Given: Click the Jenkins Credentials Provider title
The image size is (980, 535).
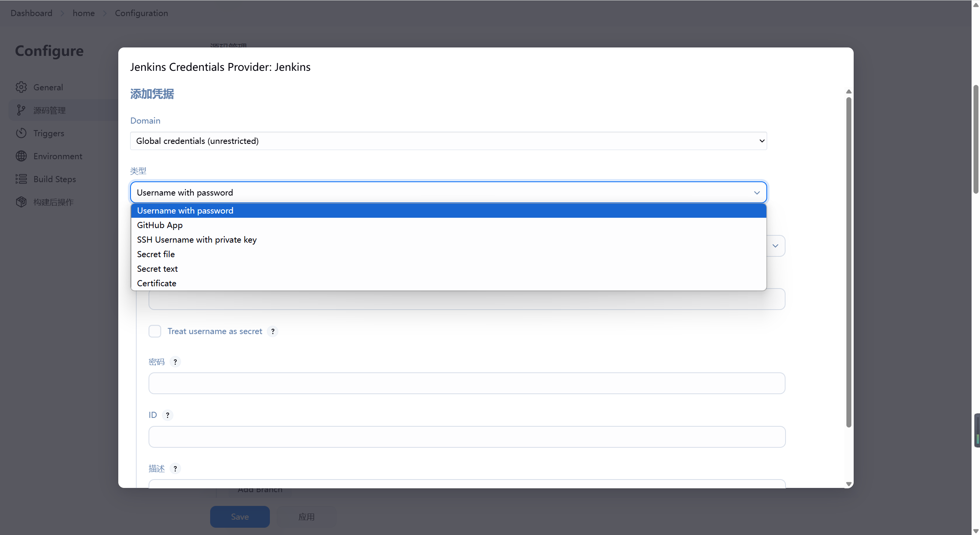Looking at the screenshot, I should click(x=220, y=67).
